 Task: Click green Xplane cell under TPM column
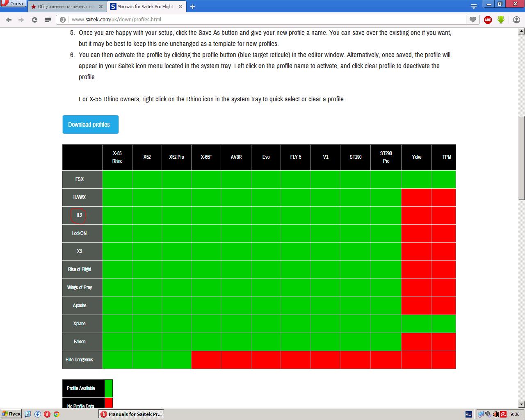click(444, 324)
